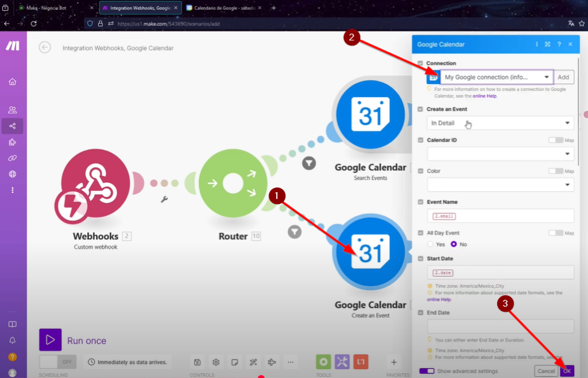Open the 'Immediately as data arrives' schedule setting
This screenshot has width=588, height=378.
pos(127,362)
